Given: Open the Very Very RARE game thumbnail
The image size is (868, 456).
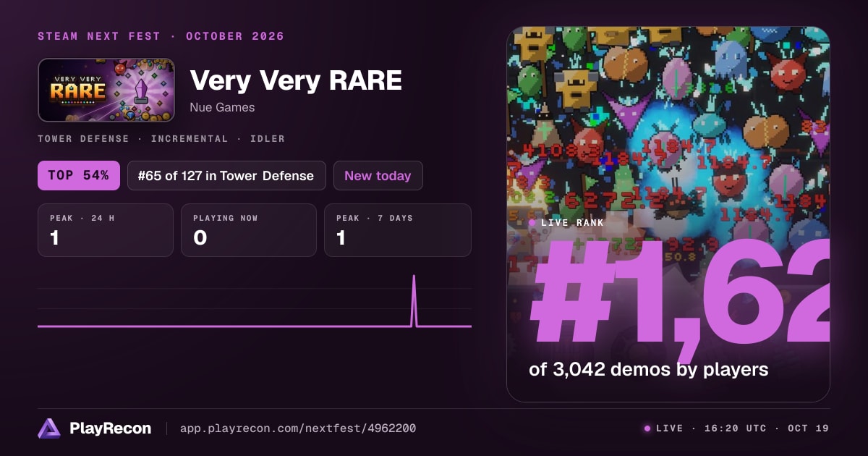Looking at the screenshot, I should (106, 90).
